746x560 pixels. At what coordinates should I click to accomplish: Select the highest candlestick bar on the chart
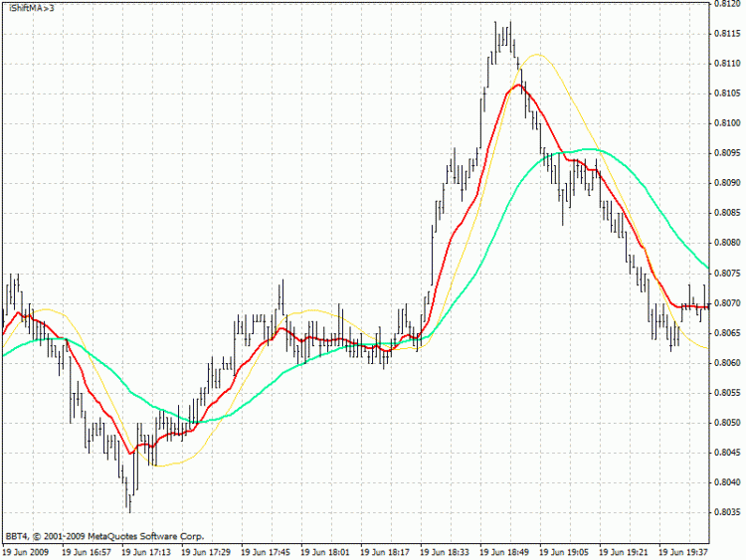tap(509, 35)
